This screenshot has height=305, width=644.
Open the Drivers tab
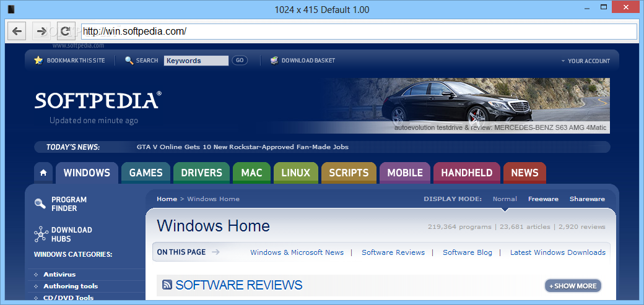click(x=201, y=173)
